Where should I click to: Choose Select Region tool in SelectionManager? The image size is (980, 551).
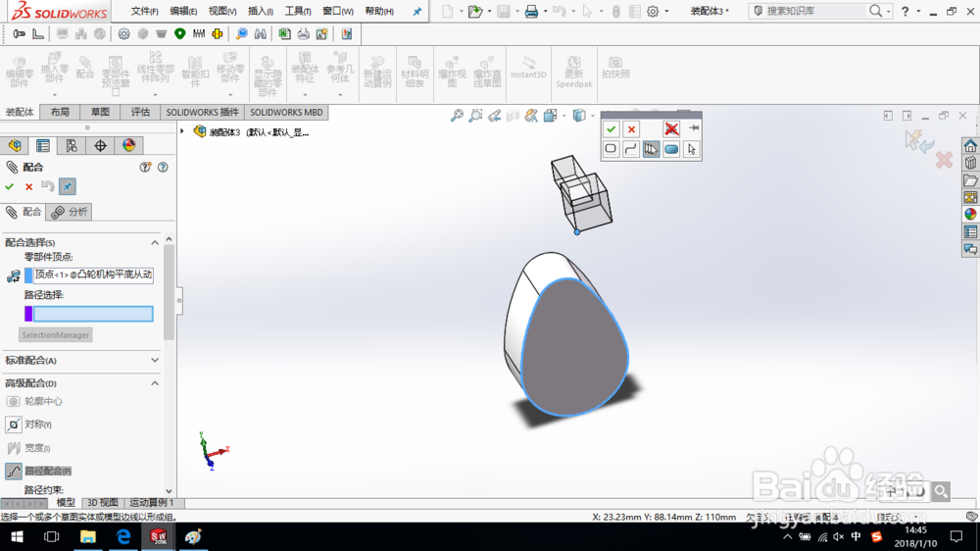point(671,149)
